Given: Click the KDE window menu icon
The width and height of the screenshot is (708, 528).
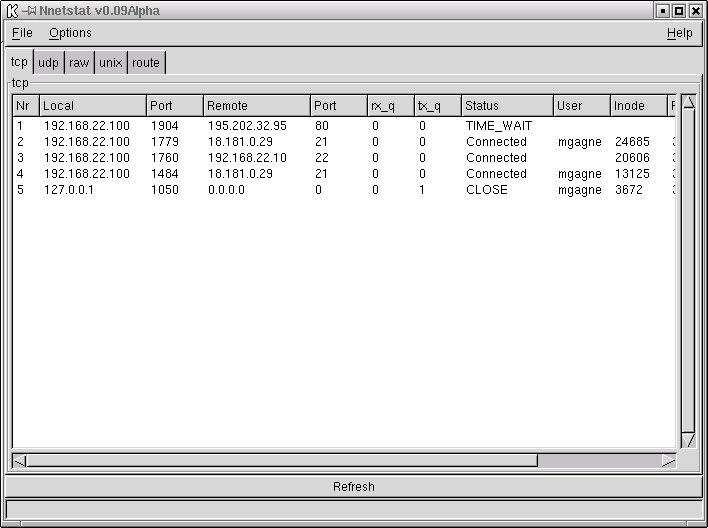Looking at the screenshot, I should 11,11.
